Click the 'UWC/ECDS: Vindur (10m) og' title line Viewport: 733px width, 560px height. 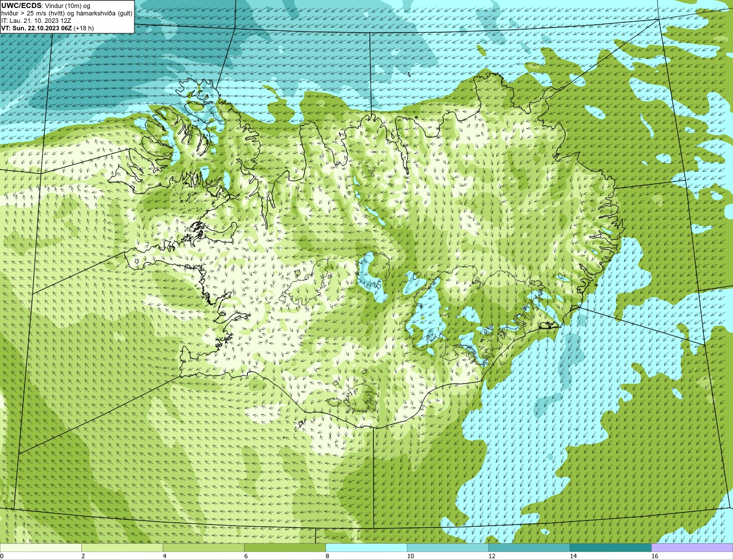pos(46,6)
